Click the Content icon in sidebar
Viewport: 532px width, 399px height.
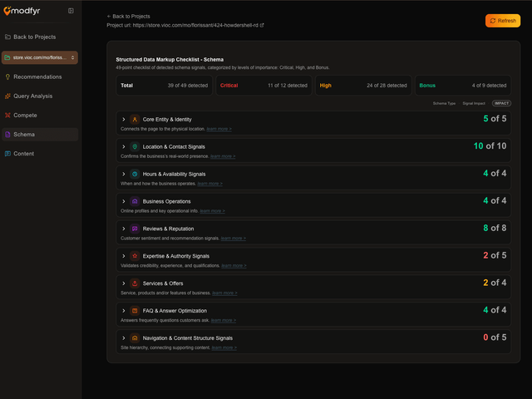(x=7, y=154)
